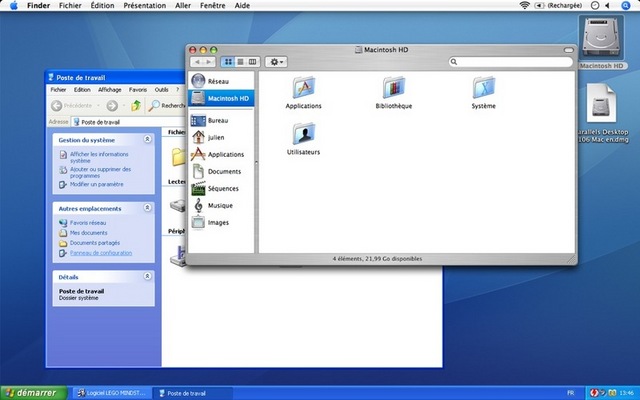Click the Wi-Fi status icon

(x=524, y=5)
